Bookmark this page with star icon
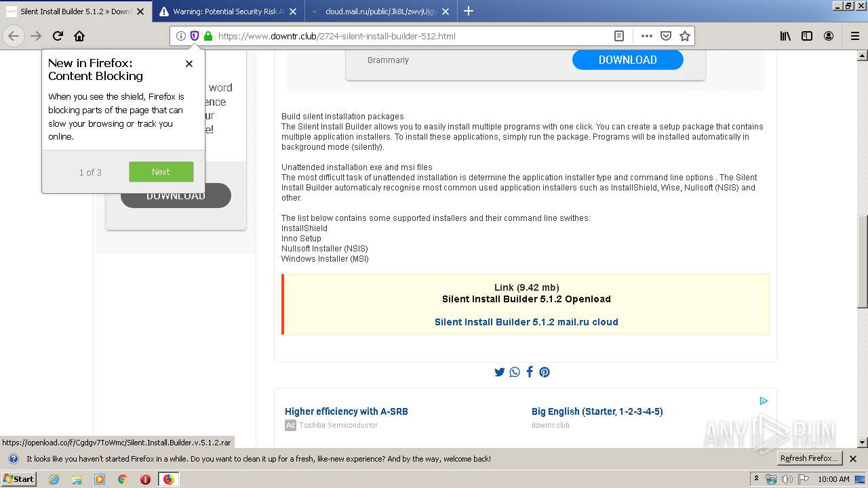Viewport: 868px width, 488px height. click(685, 36)
